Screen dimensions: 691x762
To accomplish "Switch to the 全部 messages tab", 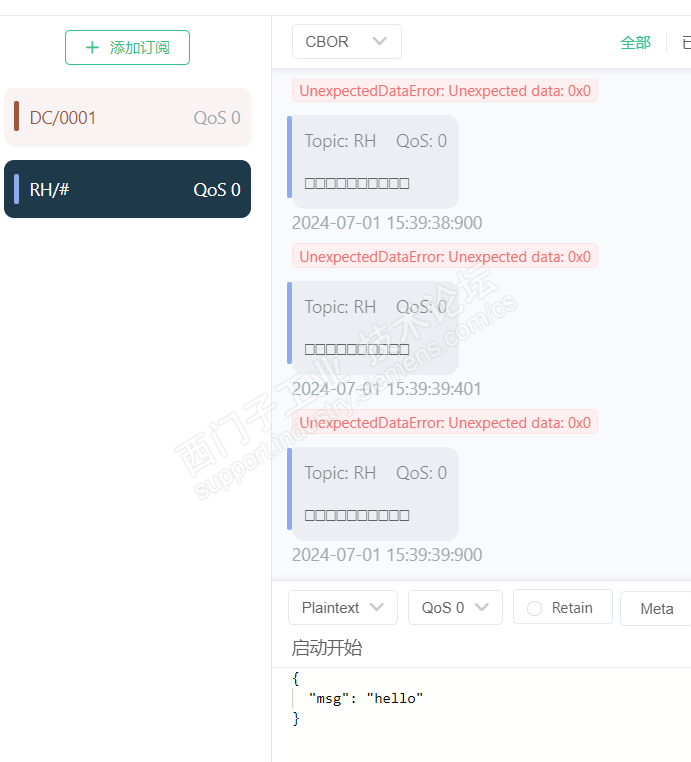I will (x=635, y=43).
